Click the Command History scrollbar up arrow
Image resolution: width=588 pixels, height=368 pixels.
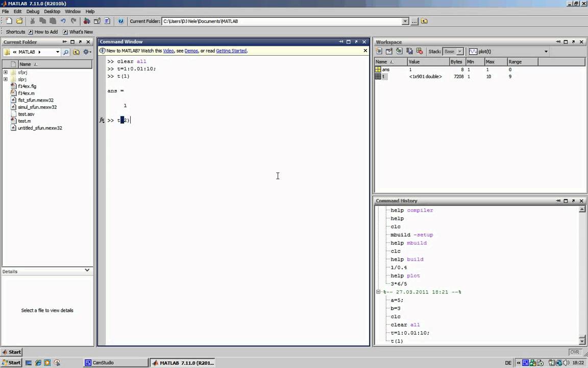point(582,210)
